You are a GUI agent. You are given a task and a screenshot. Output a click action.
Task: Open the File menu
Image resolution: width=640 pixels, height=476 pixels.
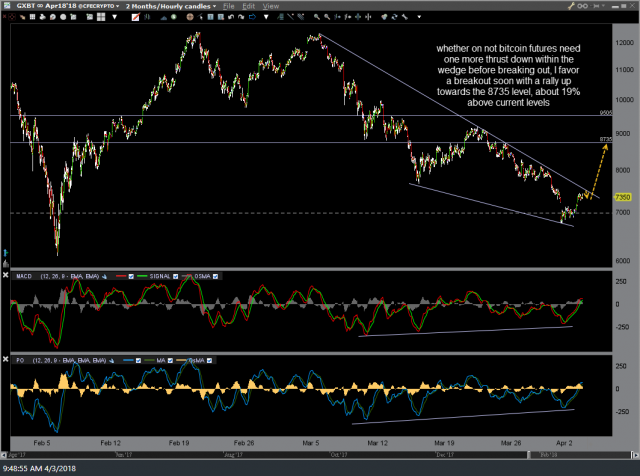229,6
